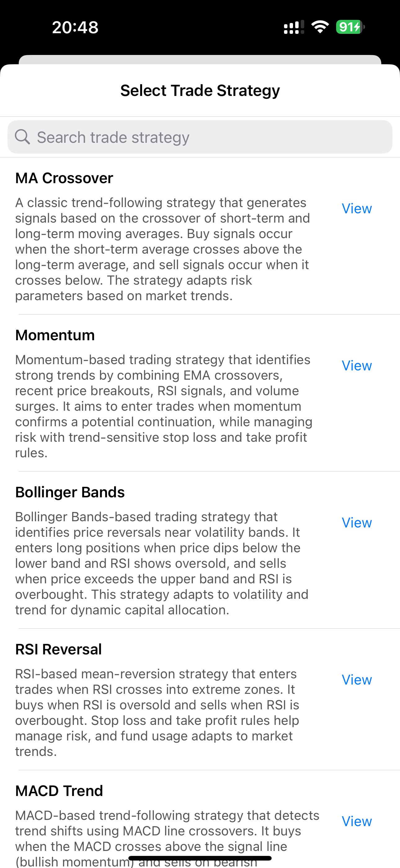Tap the Wi-Fi status icon
The image size is (400, 868).
tap(320, 27)
